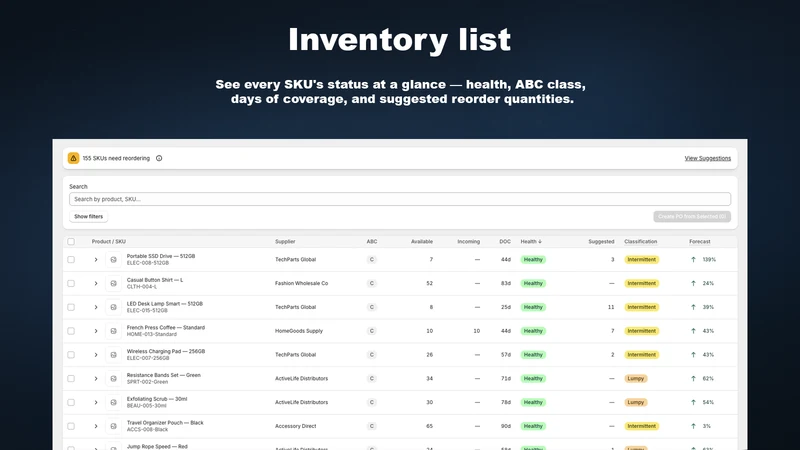Click ABC class C badge for Portable SSD Drive
Screen dimensions: 800x450
(x=371, y=260)
